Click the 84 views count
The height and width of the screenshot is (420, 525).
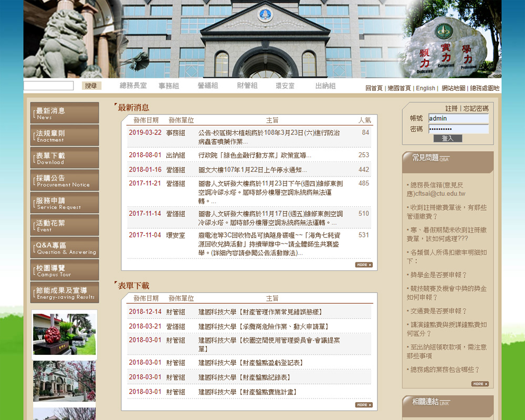click(x=365, y=133)
